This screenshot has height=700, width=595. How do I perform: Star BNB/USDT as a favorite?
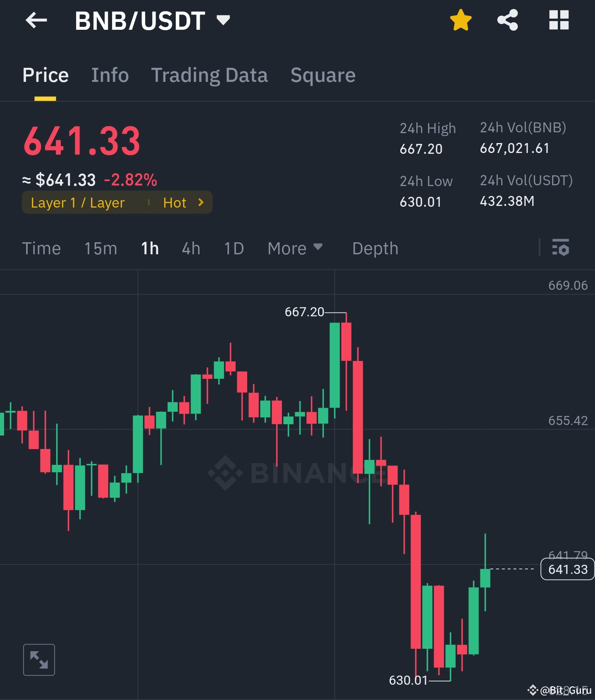(x=461, y=20)
